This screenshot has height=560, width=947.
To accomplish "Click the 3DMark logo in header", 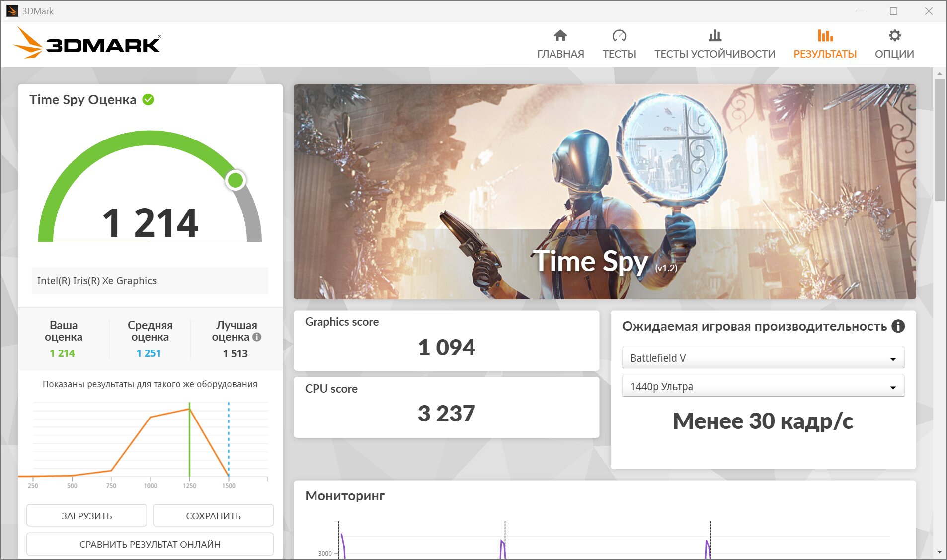I will point(87,43).
